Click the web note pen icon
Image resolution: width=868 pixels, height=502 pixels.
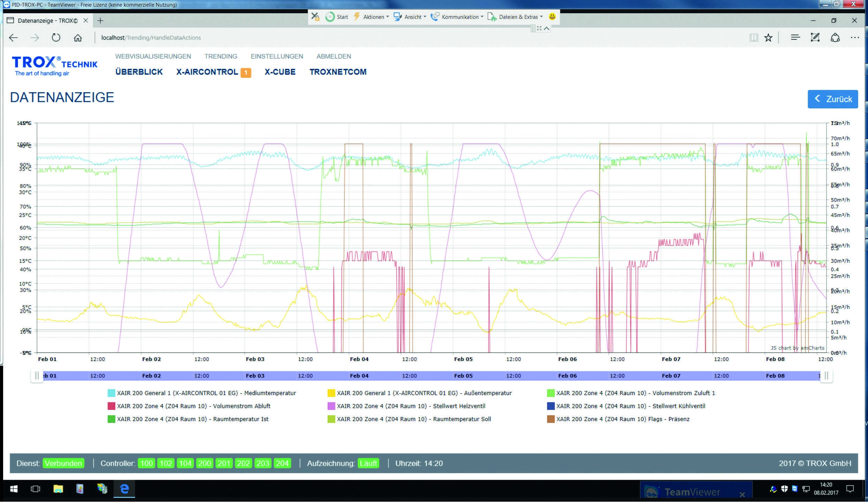(815, 38)
